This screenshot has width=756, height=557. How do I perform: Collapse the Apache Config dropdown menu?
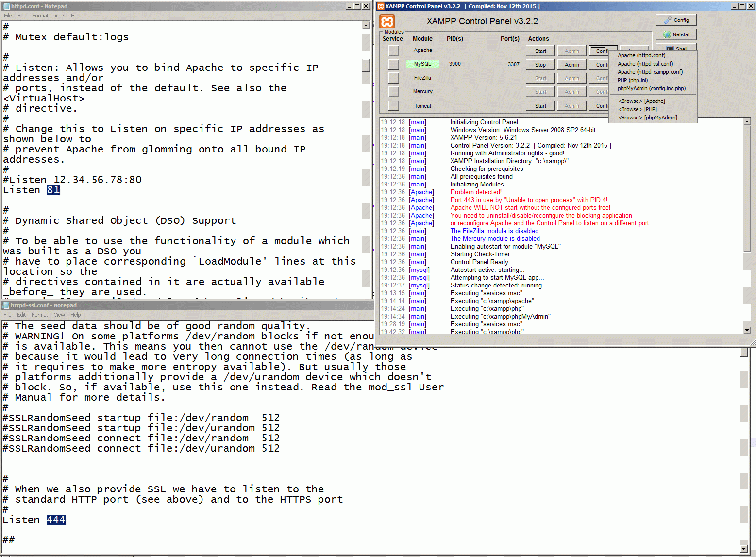(603, 51)
